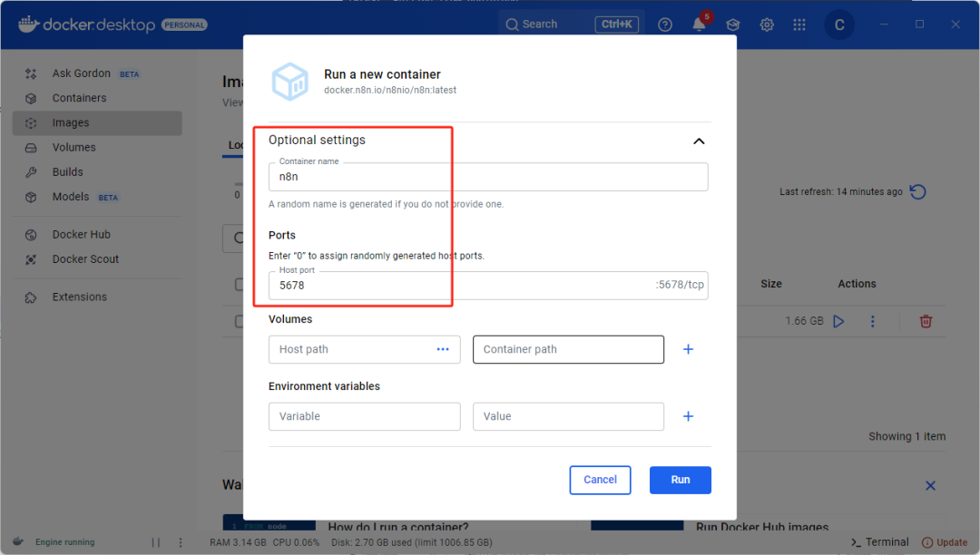980x555 pixels.
Task: Click the Docker Desktop whale logo
Action: (x=29, y=24)
